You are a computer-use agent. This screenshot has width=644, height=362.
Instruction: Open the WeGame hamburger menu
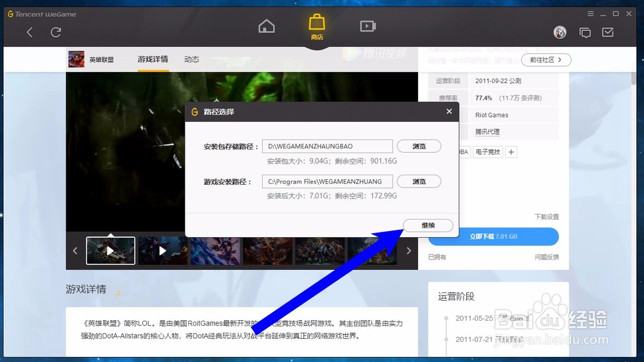pyautogui.click(x=591, y=14)
